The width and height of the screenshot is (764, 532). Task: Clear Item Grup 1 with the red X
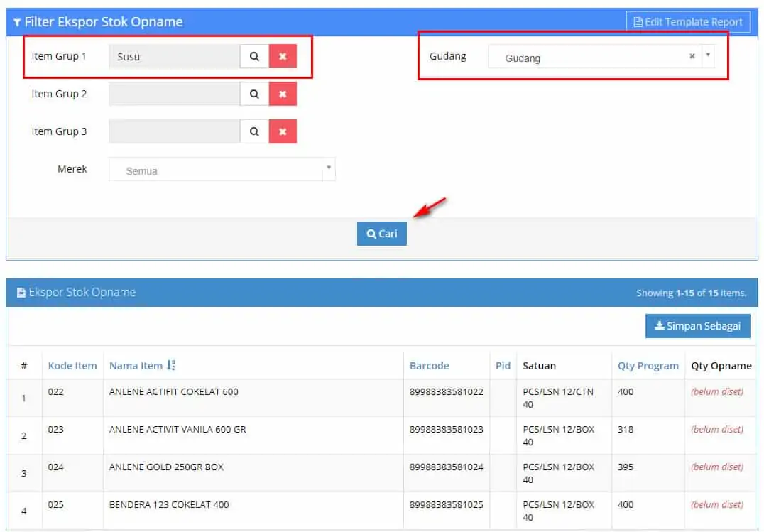click(283, 57)
